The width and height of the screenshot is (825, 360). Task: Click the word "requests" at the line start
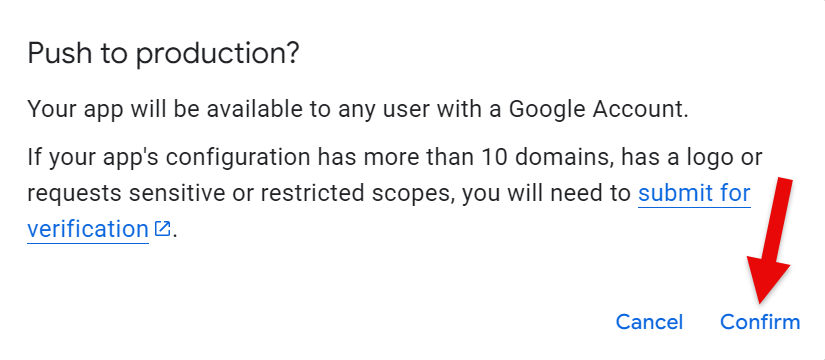coord(75,194)
